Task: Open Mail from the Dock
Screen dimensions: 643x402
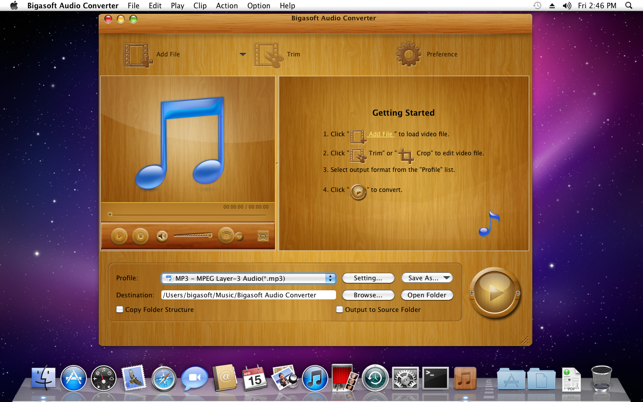Action: coord(134,377)
